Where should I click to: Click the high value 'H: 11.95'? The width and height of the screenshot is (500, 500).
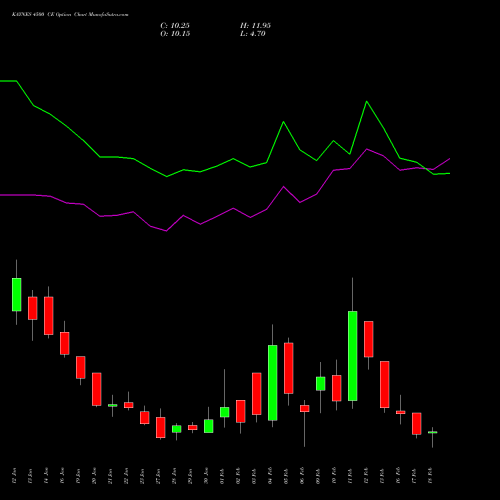(255, 26)
